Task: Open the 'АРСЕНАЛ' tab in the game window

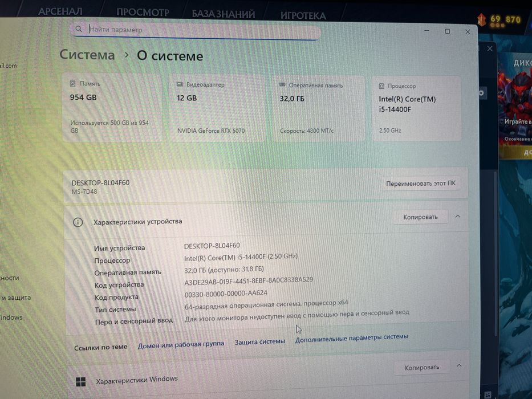Action: pos(60,11)
